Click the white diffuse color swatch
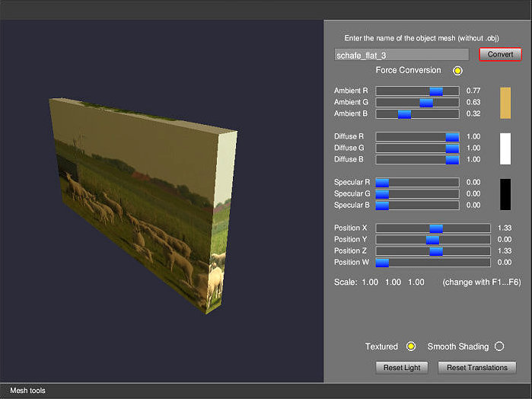The width and height of the screenshot is (532, 399). tap(505, 148)
